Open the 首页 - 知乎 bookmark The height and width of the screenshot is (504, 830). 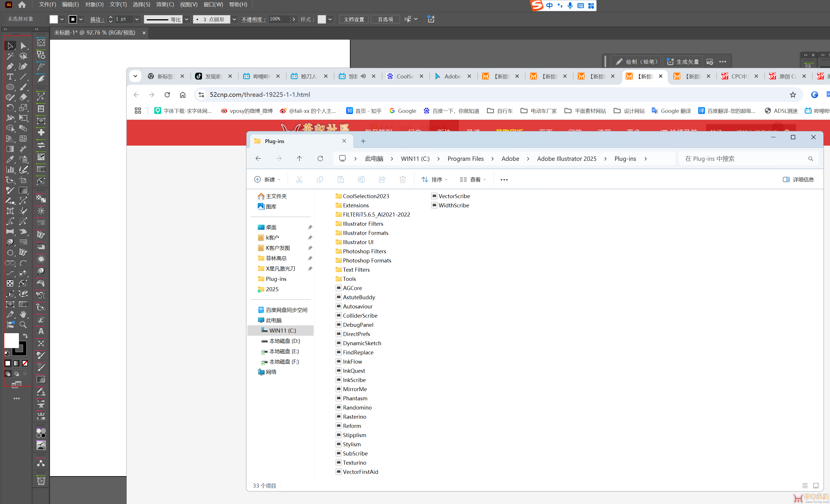(364, 111)
